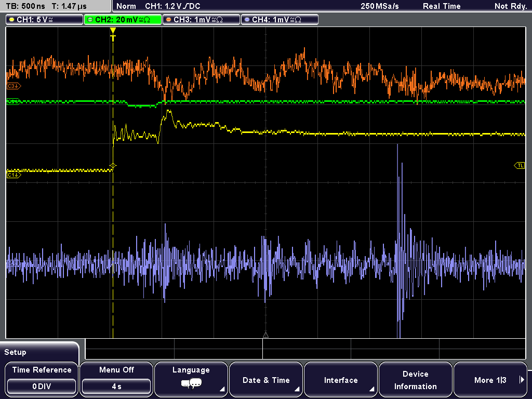Click the 0 DIV time reference value

42,387
